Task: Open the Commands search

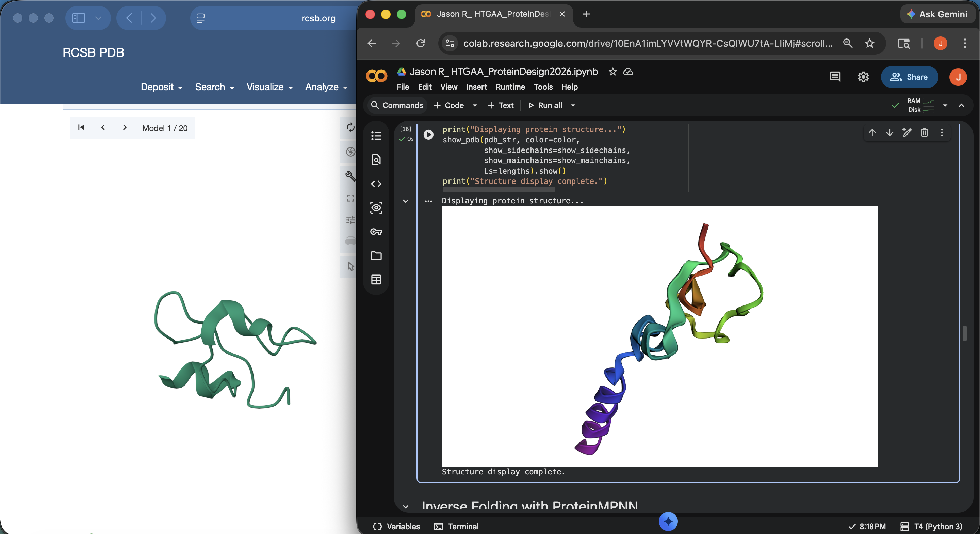Action: (x=397, y=105)
